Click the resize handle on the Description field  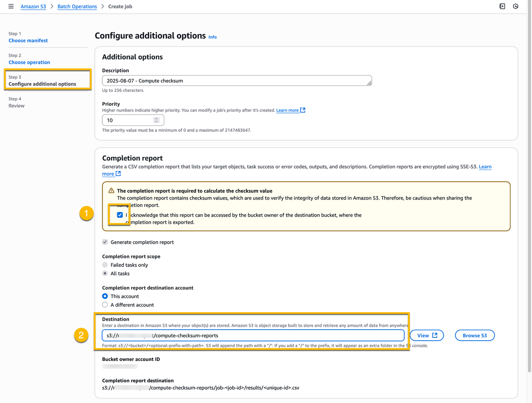tap(369, 84)
